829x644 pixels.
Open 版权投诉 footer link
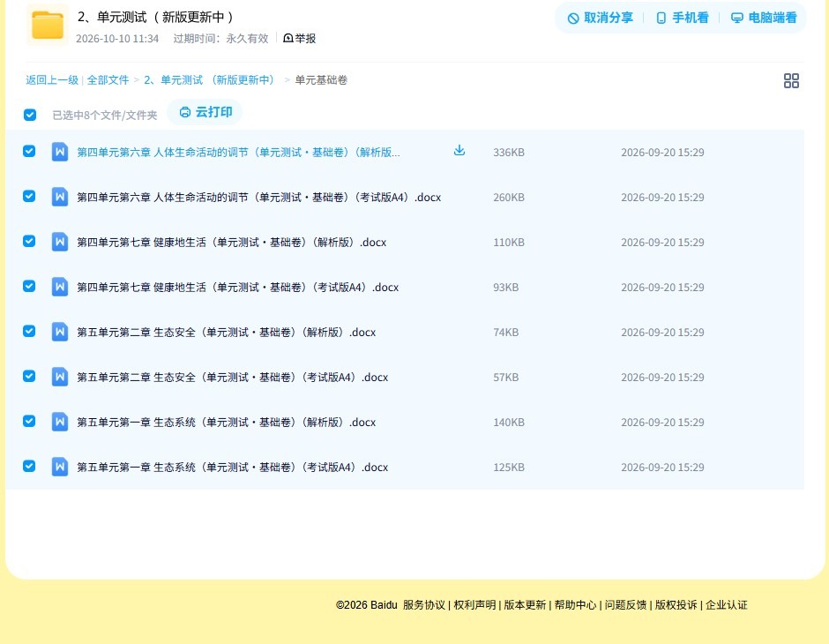676,605
